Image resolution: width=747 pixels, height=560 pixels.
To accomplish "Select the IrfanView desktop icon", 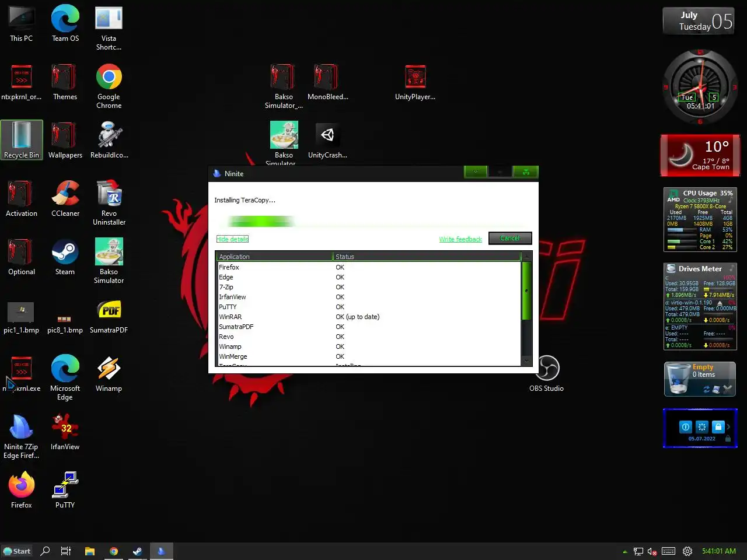I will point(65,432).
